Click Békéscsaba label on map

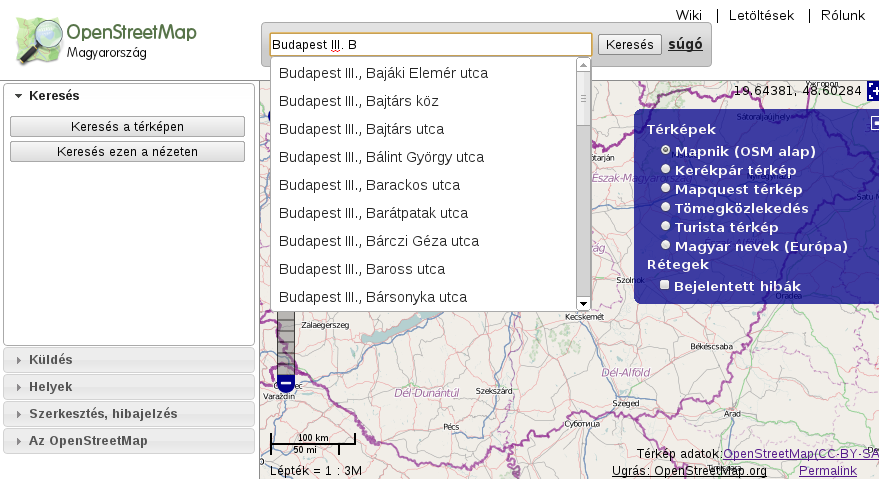pyautogui.click(x=711, y=347)
